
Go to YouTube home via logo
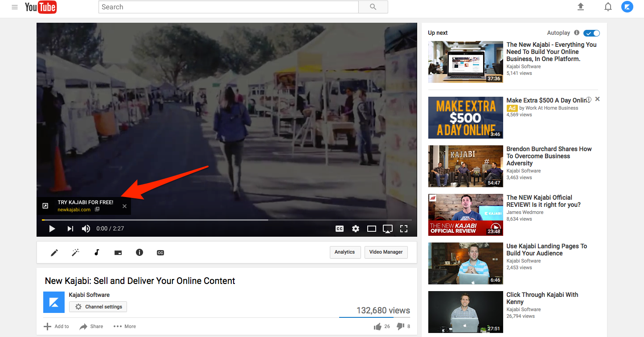pyautogui.click(x=41, y=7)
